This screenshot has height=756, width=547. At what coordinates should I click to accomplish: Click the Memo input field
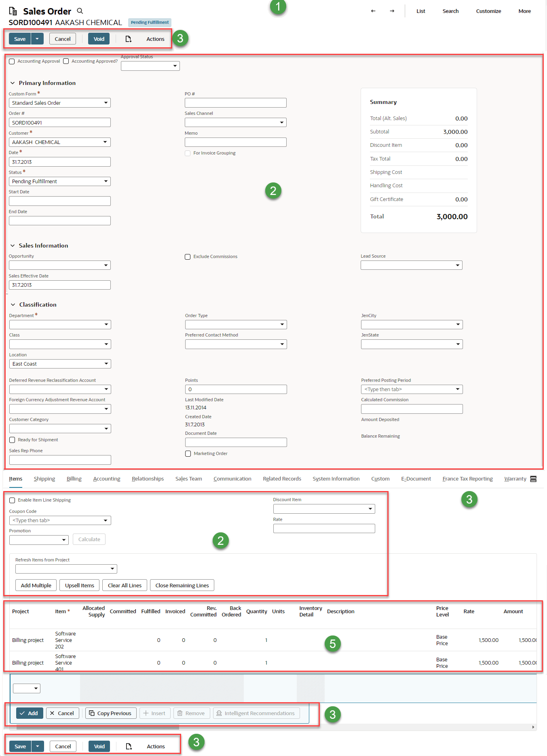coord(235,142)
